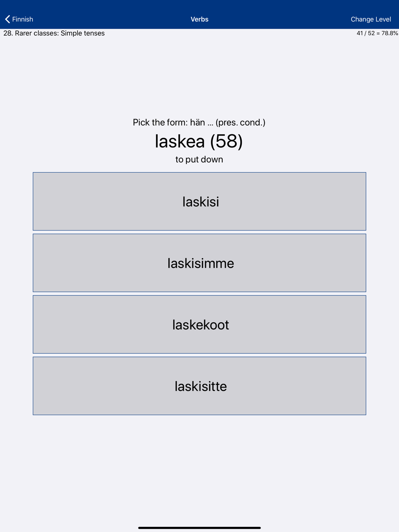Screen dimensions: 399x532
Task: Tap the translation to put down
Action: click(199, 160)
